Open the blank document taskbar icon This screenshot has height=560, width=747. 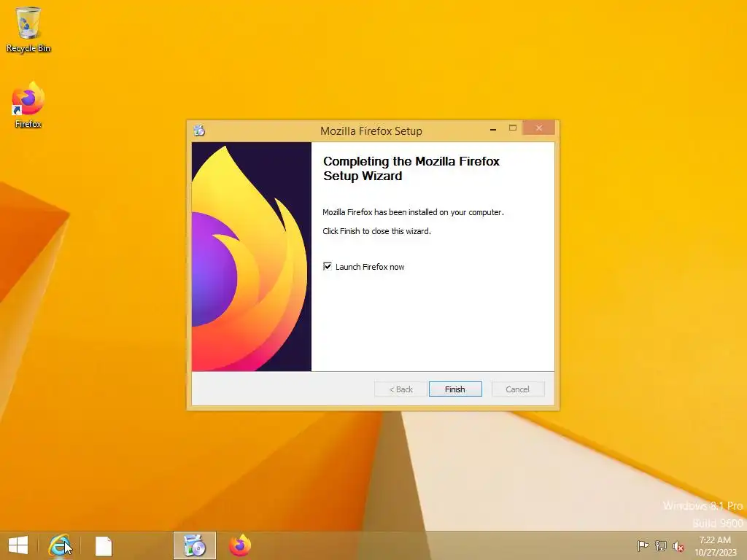[x=104, y=545]
